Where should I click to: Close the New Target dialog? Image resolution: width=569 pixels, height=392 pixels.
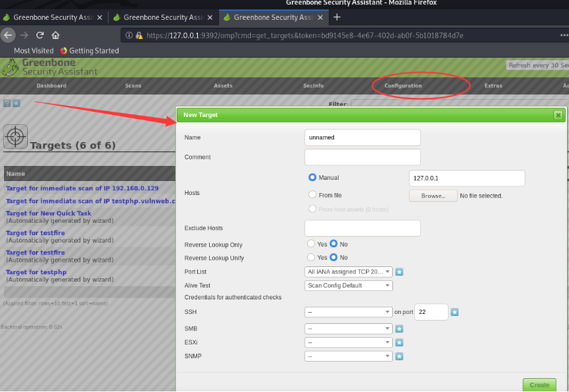click(x=558, y=115)
